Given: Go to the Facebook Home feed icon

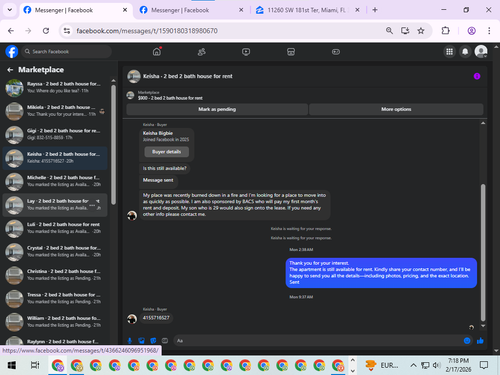Looking at the screenshot, I should 157,52.
